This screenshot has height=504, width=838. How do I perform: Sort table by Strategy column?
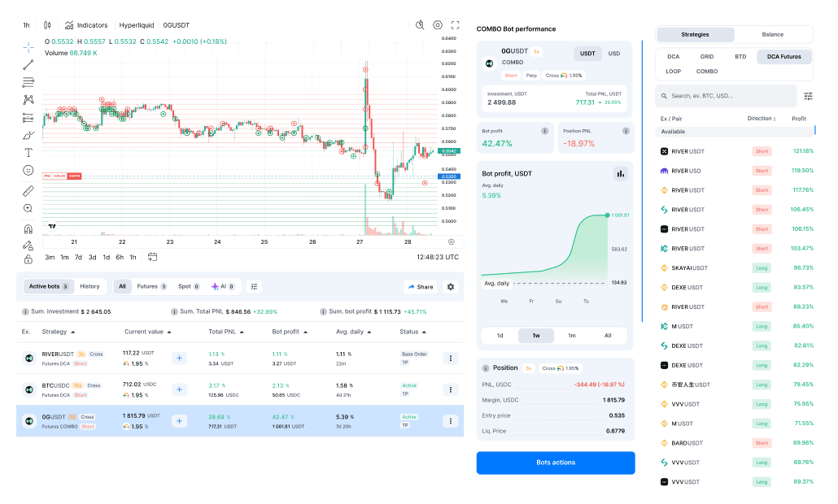[x=59, y=332]
